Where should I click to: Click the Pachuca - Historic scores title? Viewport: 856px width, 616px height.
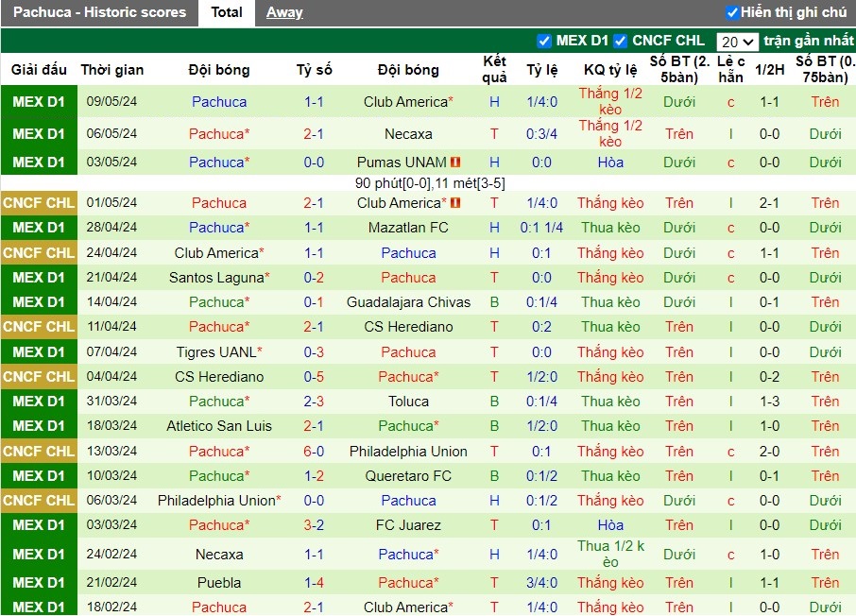(x=99, y=12)
